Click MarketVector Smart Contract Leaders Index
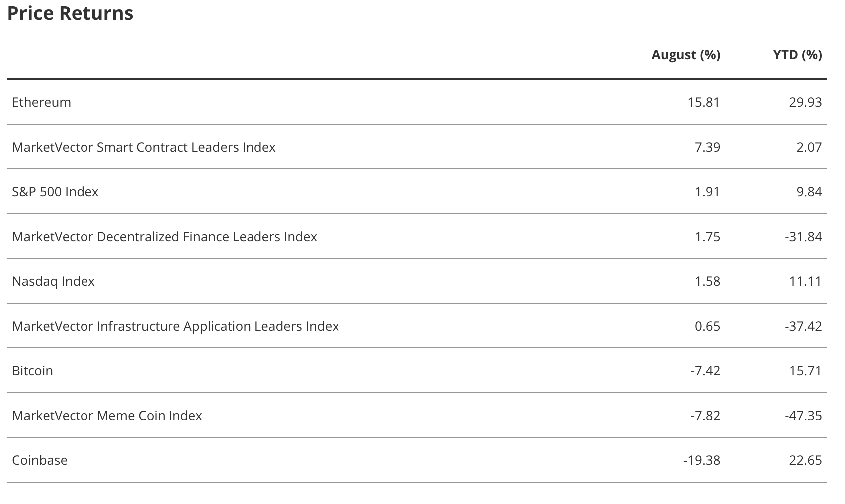This screenshot has width=845, height=504. (x=144, y=147)
